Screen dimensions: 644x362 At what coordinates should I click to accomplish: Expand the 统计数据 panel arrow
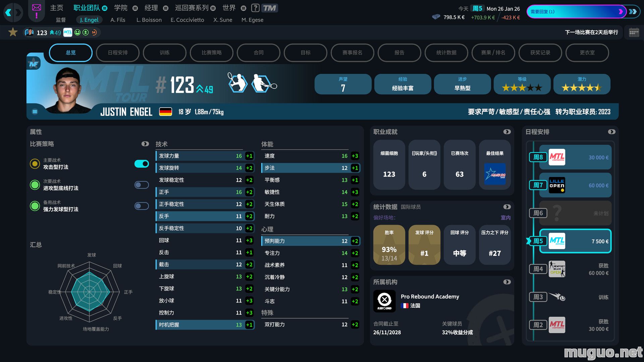pos(507,207)
